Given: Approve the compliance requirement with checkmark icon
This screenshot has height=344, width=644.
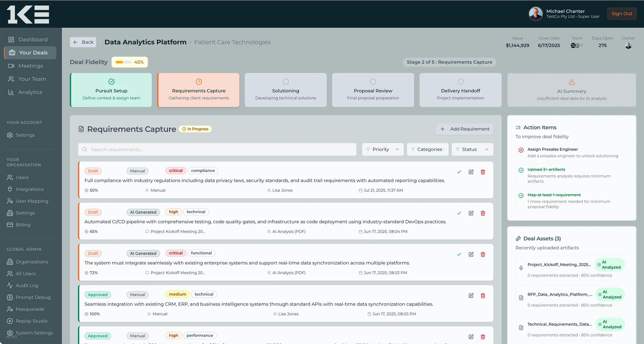Looking at the screenshot, I should [459, 172].
